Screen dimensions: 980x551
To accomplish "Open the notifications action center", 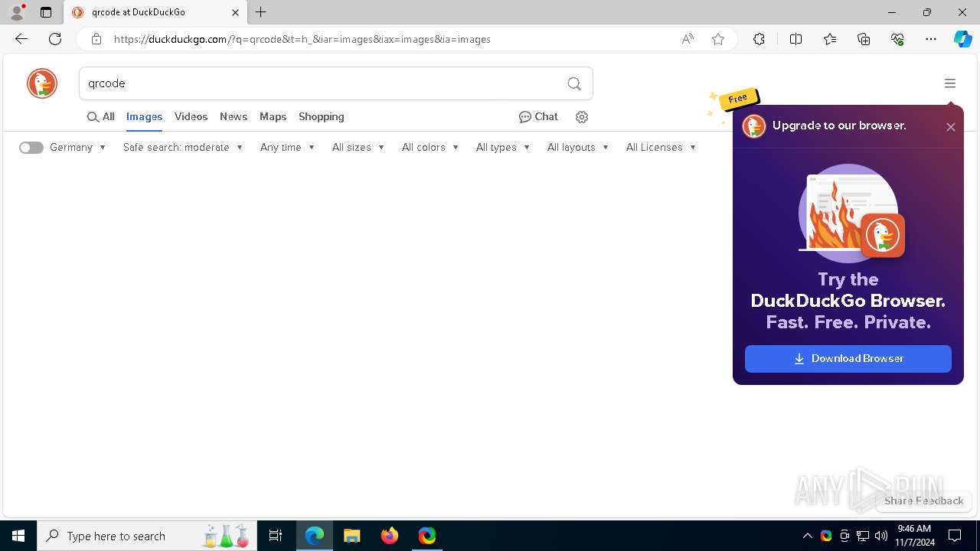I will coord(955,536).
